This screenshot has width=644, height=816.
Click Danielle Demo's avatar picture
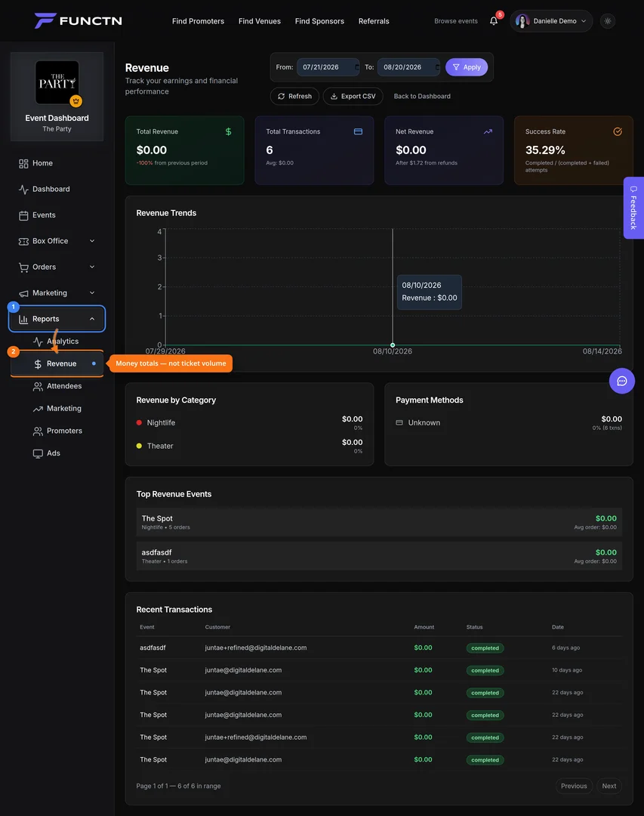tap(522, 21)
